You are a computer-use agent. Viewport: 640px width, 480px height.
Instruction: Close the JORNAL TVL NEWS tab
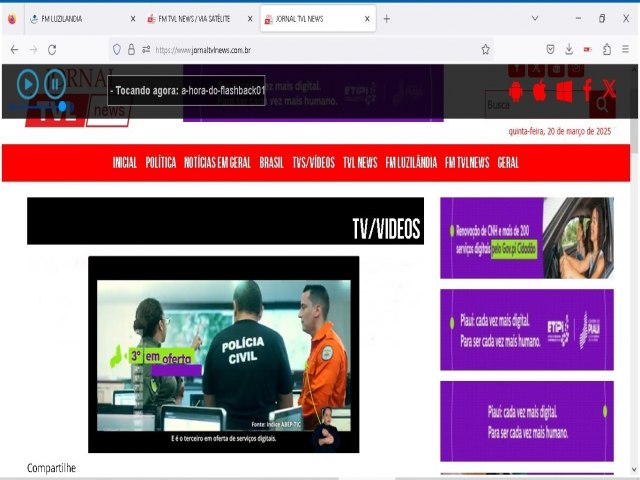click(x=367, y=19)
